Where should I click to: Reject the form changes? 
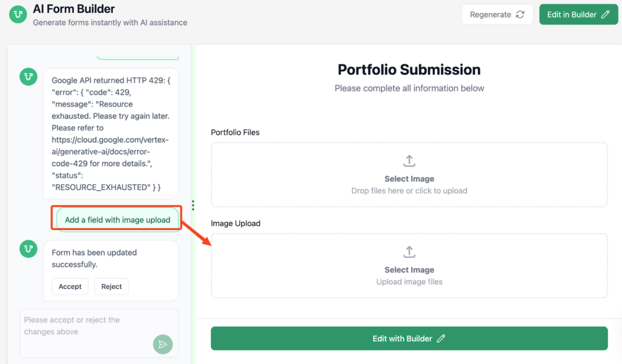pos(112,287)
